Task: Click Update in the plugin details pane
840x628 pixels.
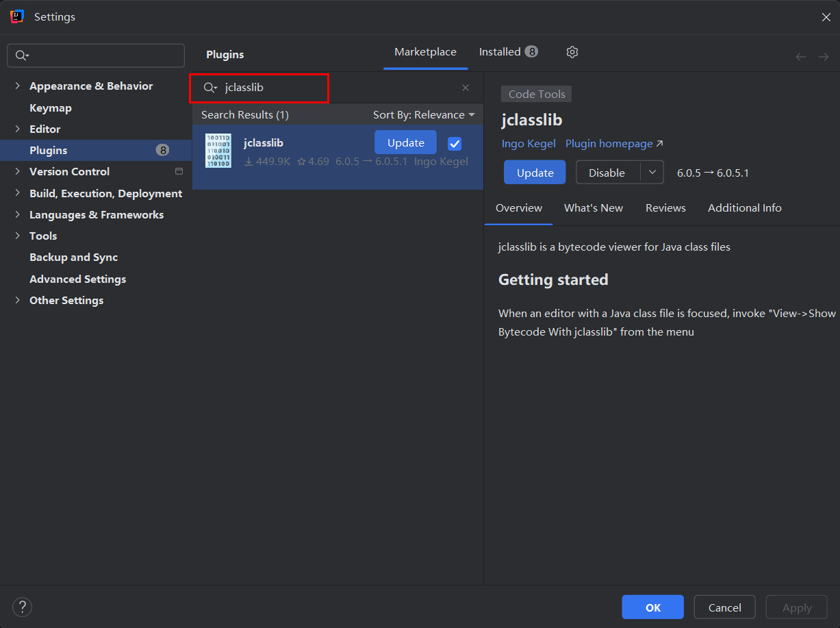Action: click(535, 173)
